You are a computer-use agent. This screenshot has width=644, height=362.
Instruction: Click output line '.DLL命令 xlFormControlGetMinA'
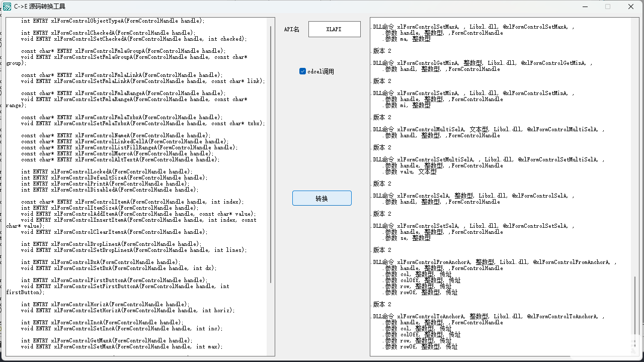(x=481, y=63)
